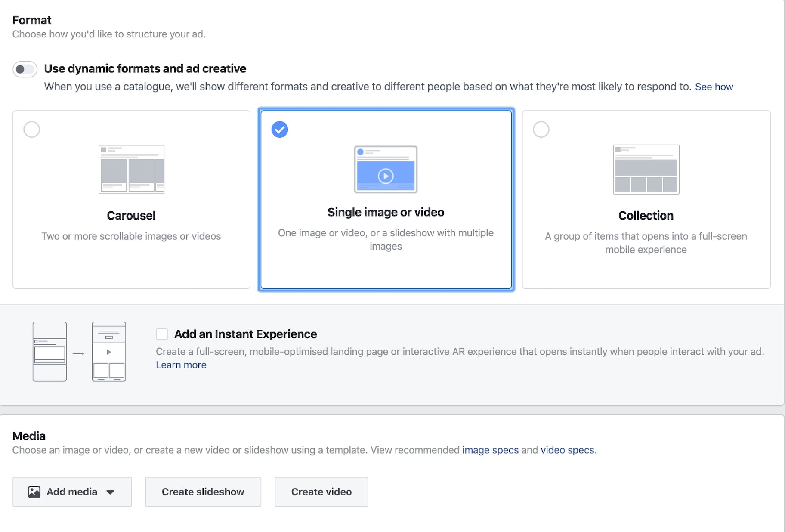Viewport: 785px width, 532px height.
Task: Click the image icon in Add media button
Action: pyautogui.click(x=35, y=492)
